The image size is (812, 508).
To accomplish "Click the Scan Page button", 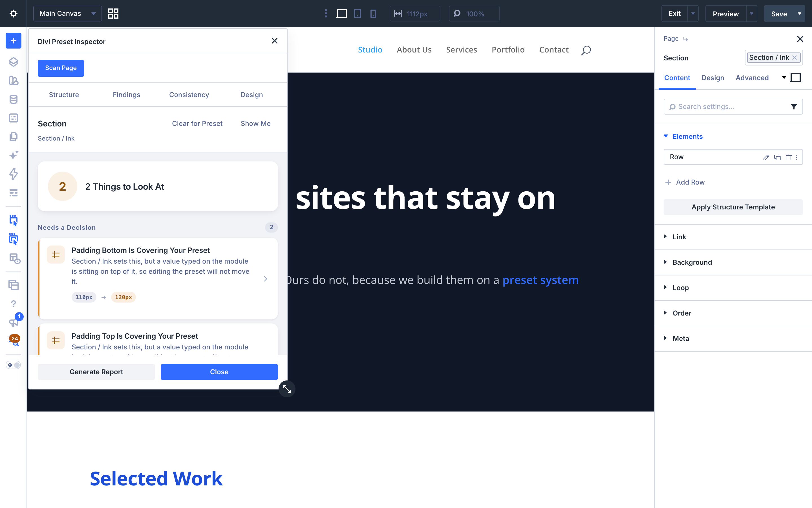I will [x=61, y=68].
